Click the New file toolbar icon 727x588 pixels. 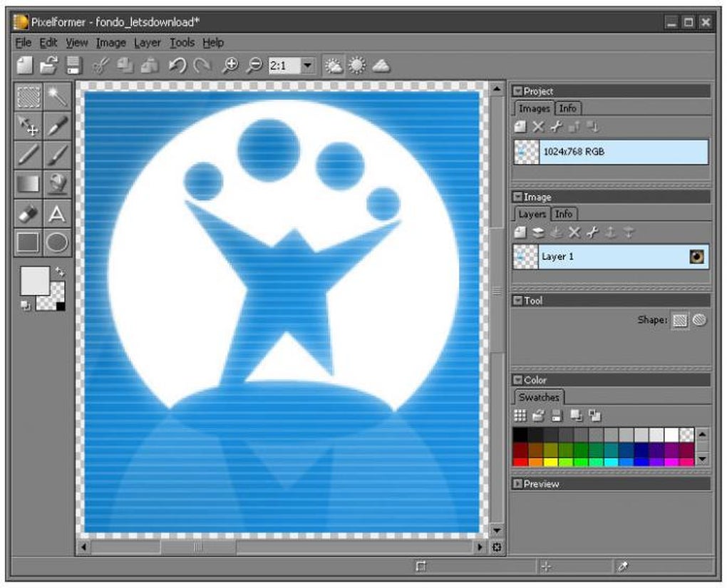click(x=25, y=66)
